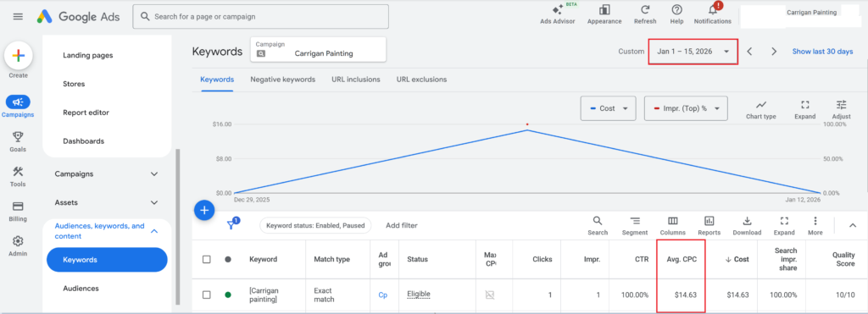Click the Create plus button
The image size is (868, 314).
click(x=19, y=56)
